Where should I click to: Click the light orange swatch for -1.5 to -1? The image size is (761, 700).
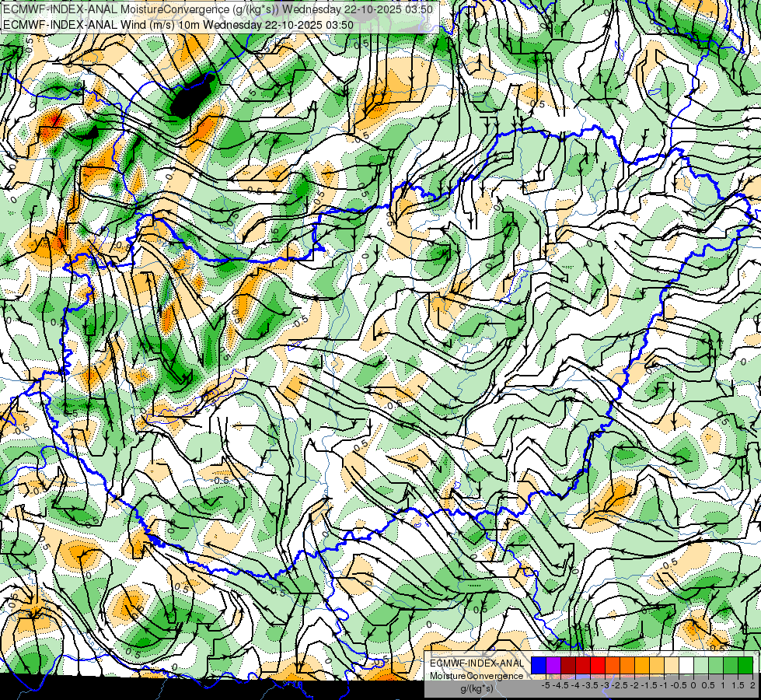tap(657, 666)
